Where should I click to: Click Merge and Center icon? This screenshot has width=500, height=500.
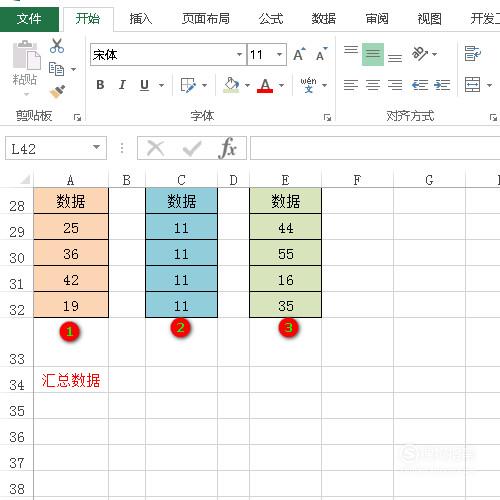click(473, 85)
